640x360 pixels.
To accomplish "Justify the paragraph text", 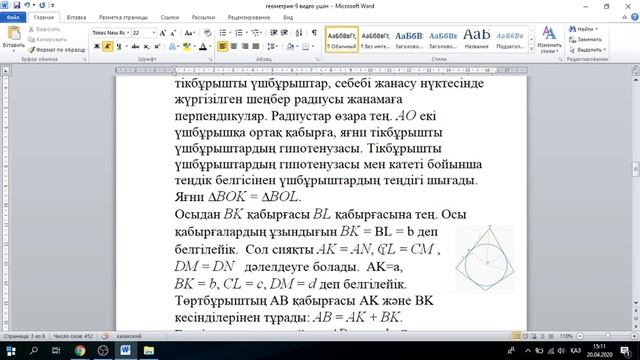I will click(x=256, y=47).
